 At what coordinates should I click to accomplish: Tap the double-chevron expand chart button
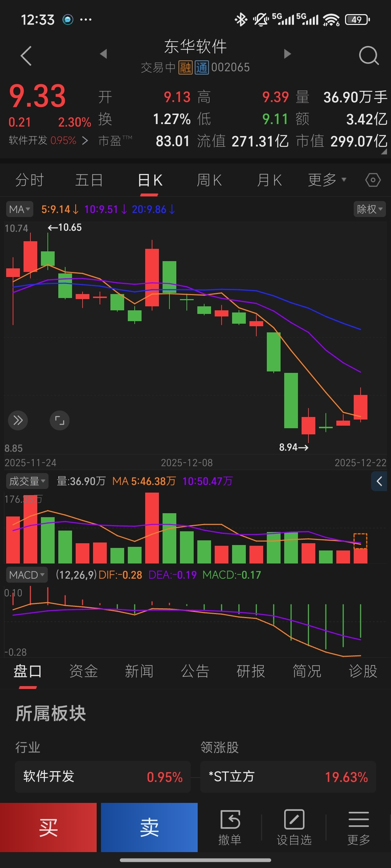18,420
